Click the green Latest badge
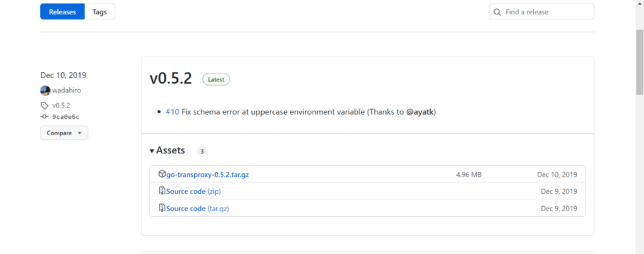The height and width of the screenshot is (254, 644). click(x=216, y=80)
